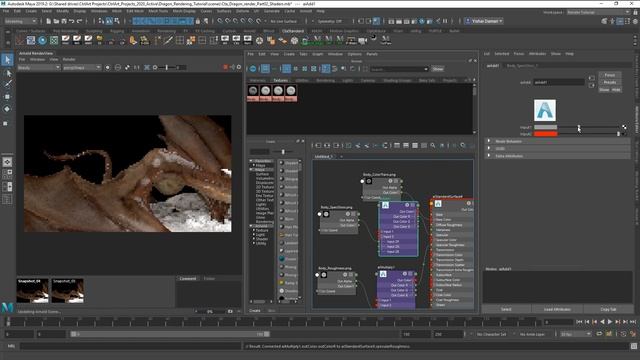The width and height of the screenshot is (640, 360).
Task: Select the aiAdd1 tab in Attribute Editor
Action: (x=493, y=65)
